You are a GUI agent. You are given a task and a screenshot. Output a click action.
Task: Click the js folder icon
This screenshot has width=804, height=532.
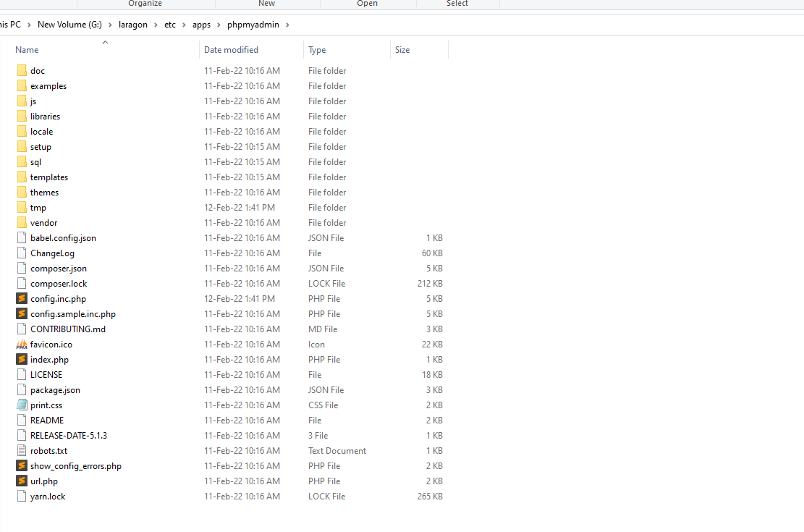(22, 101)
